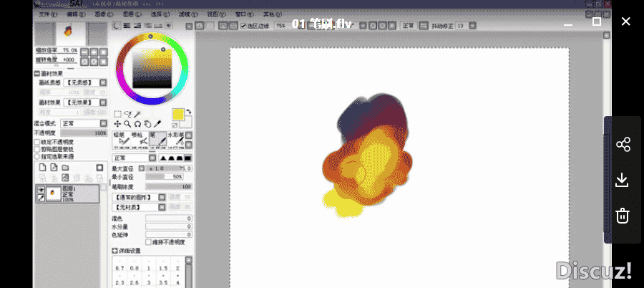Viewport: 644px width, 288px height.
Task: Click the yellow foreground color swatch
Action: pyautogui.click(x=178, y=115)
